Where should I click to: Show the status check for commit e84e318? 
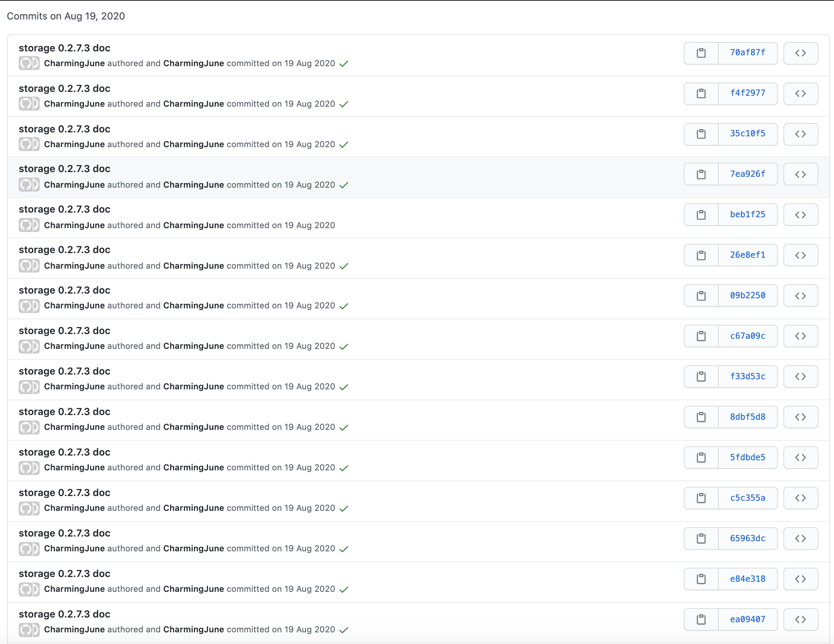point(343,589)
